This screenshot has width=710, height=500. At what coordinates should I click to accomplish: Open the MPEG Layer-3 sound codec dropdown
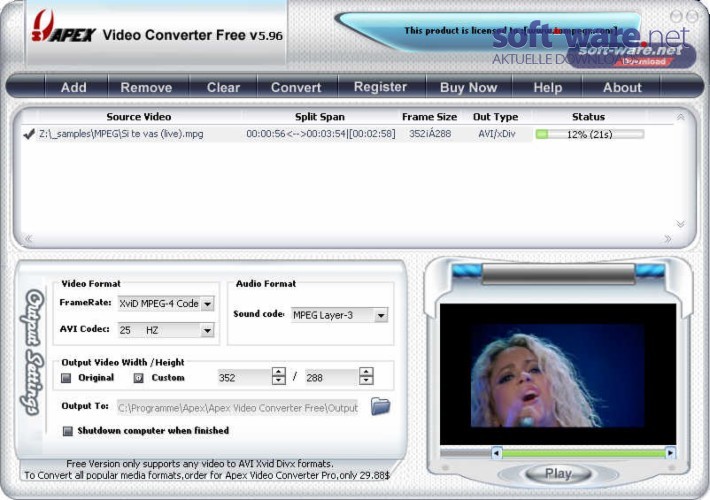[x=381, y=315]
